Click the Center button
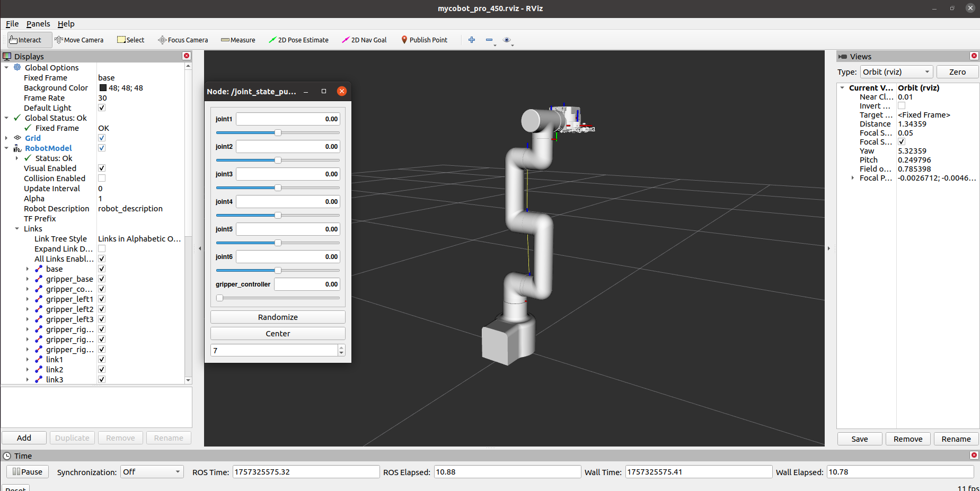Screen dimensions: 980x491 [278, 334]
